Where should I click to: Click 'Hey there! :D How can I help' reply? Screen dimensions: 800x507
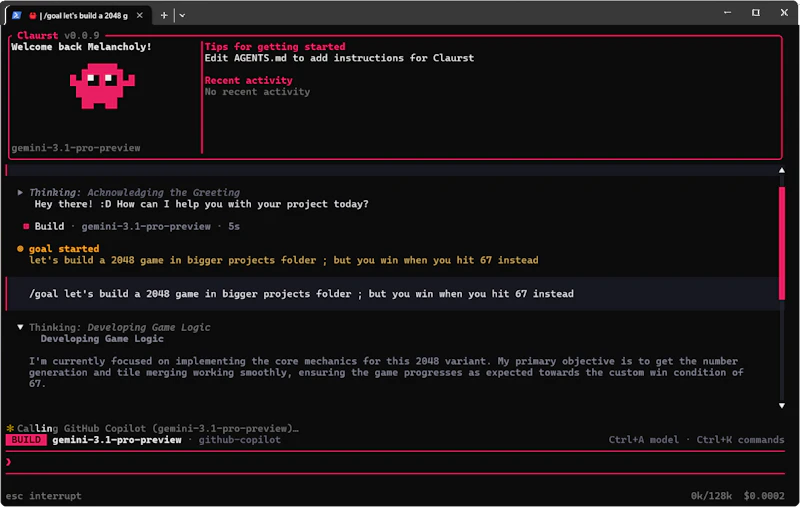click(201, 204)
